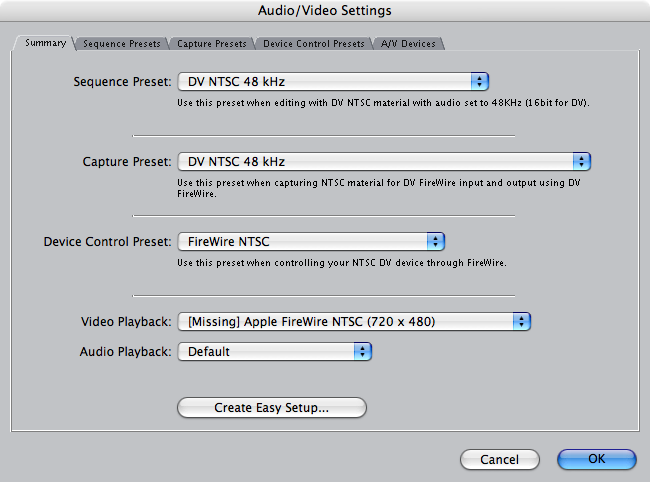Click the blue arrows on Device Control Preset
The height and width of the screenshot is (482, 650).
click(436, 242)
